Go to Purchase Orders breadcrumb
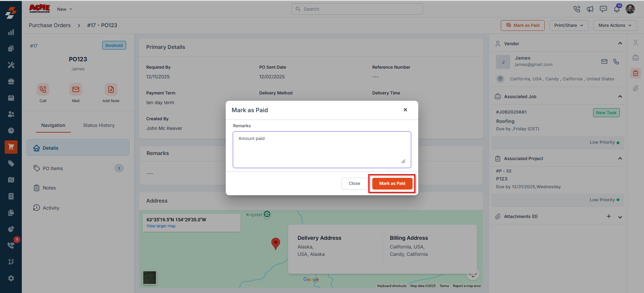644x293 pixels. tap(50, 25)
